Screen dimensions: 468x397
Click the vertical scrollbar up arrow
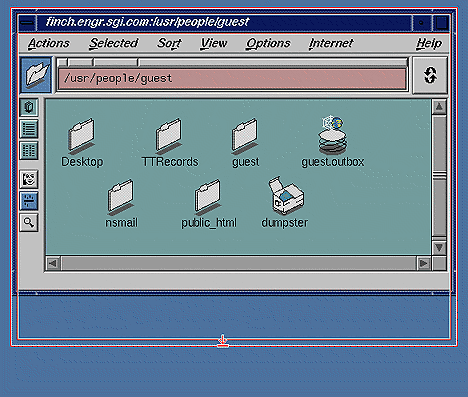(439, 107)
